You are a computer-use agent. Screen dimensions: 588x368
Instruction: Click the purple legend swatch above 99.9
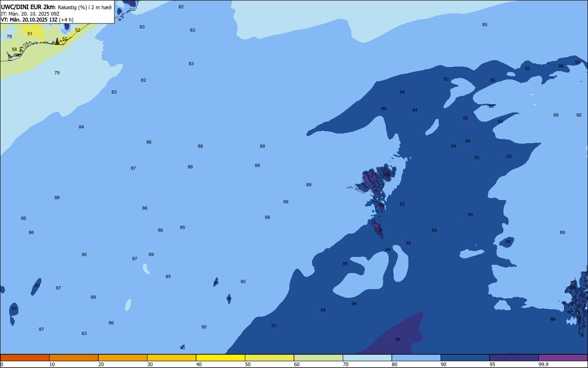pyautogui.click(x=563, y=357)
